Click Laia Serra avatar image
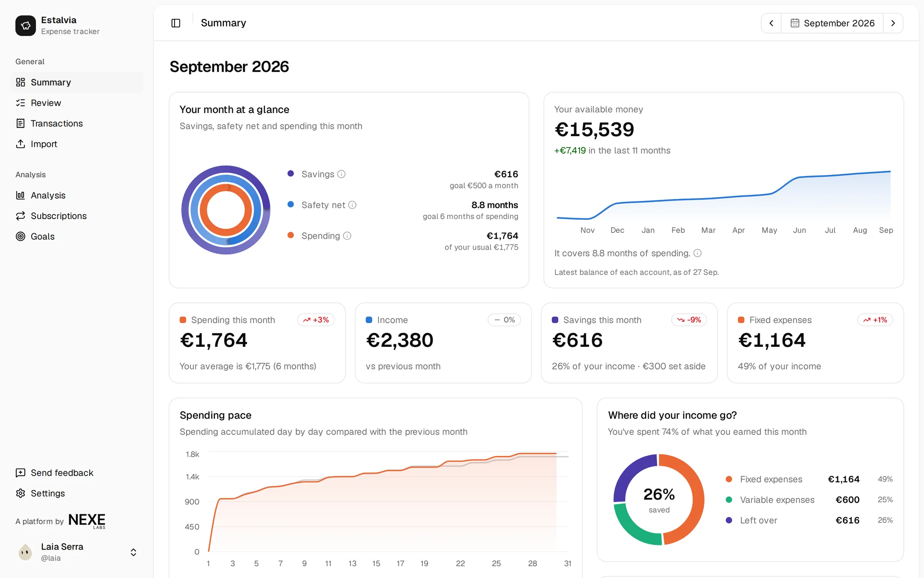924x578 pixels. pyautogui.click(x=26, y=552)
